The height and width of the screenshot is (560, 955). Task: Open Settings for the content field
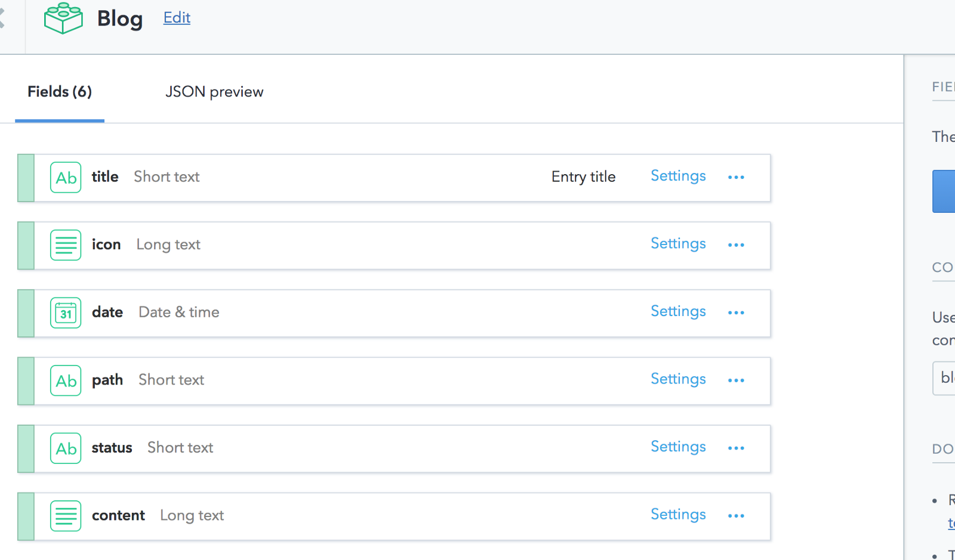coord(678,515)
